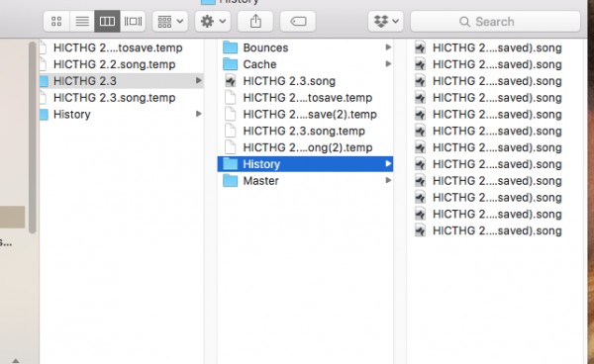Click the Edit Tags button
Viewport: 594px width, 364px height.
298,21
